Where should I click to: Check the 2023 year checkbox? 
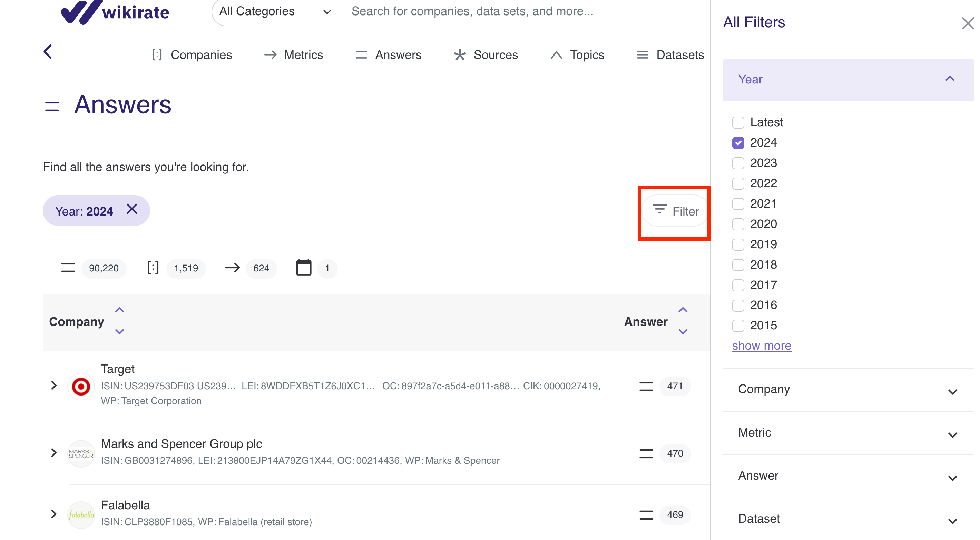[x=738, y=163]
